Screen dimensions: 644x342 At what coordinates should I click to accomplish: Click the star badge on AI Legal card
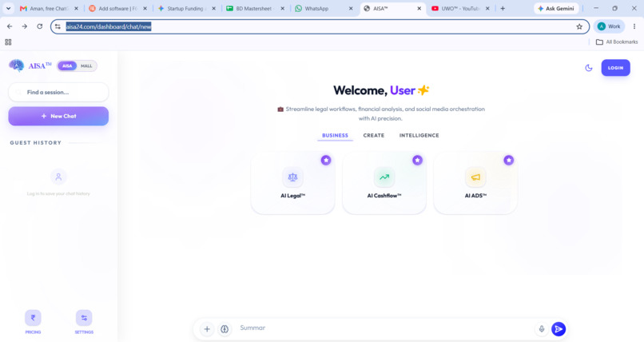[x=326, y=160]
